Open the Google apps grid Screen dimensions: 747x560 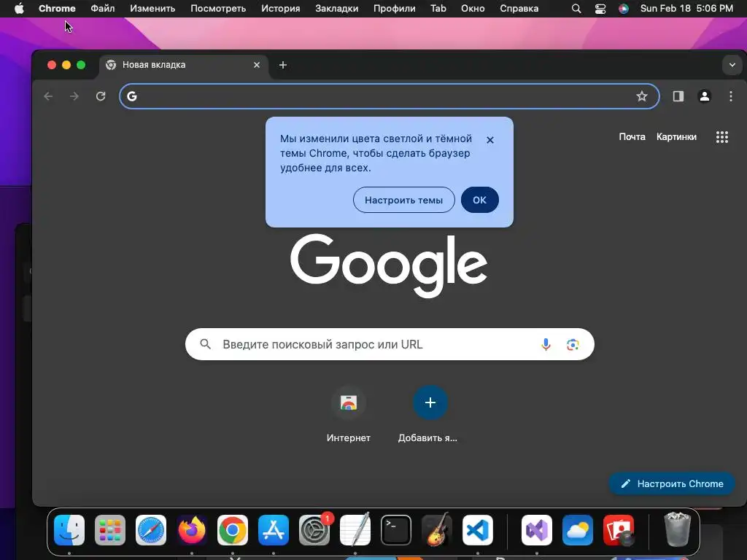[x=722, y=137]
